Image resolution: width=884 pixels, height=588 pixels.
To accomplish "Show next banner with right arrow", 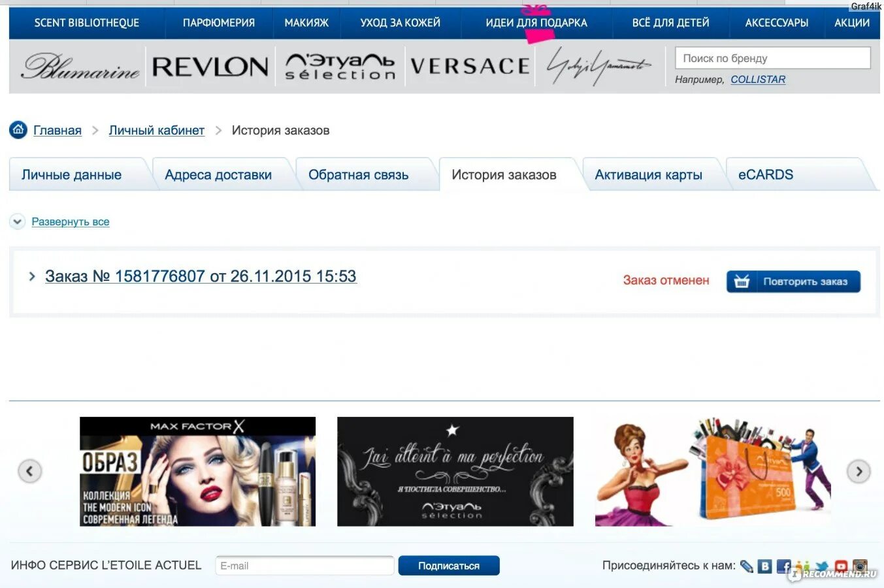I will click(x=859, y=471).
